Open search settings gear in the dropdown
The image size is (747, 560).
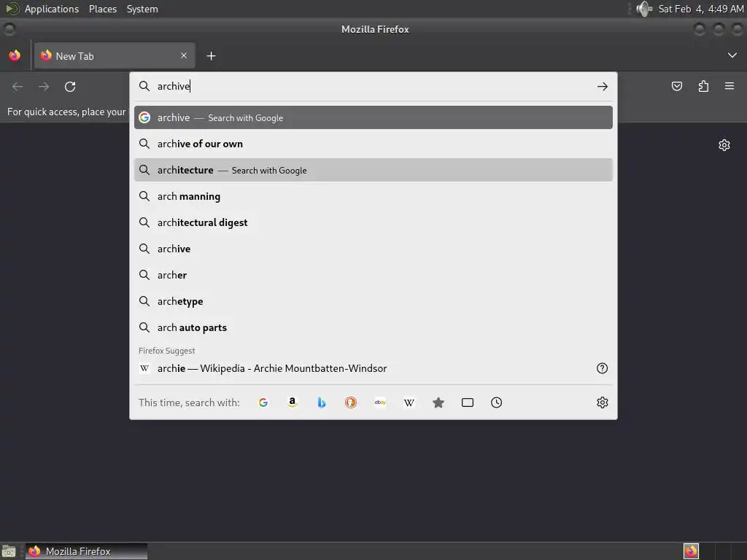coord(602,402)
